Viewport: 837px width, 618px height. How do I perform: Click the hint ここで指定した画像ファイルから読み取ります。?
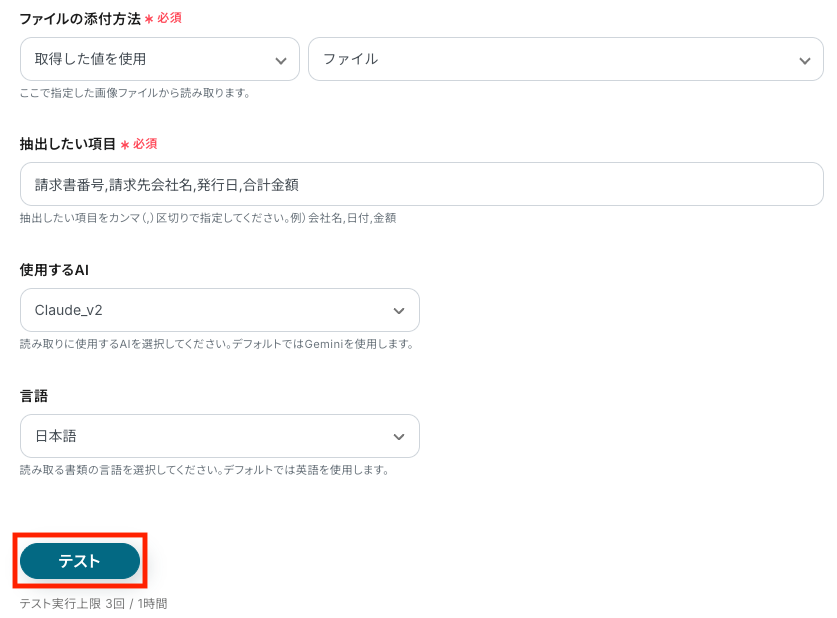click(x=135, y=93)
